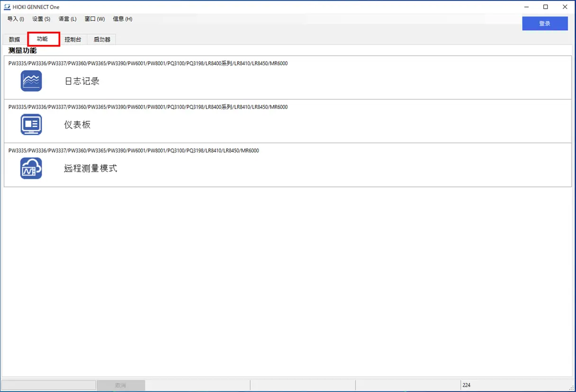Click the window resize grip at bottom-right corner
This screenshot has width=576, height=392.
(571, 388)
